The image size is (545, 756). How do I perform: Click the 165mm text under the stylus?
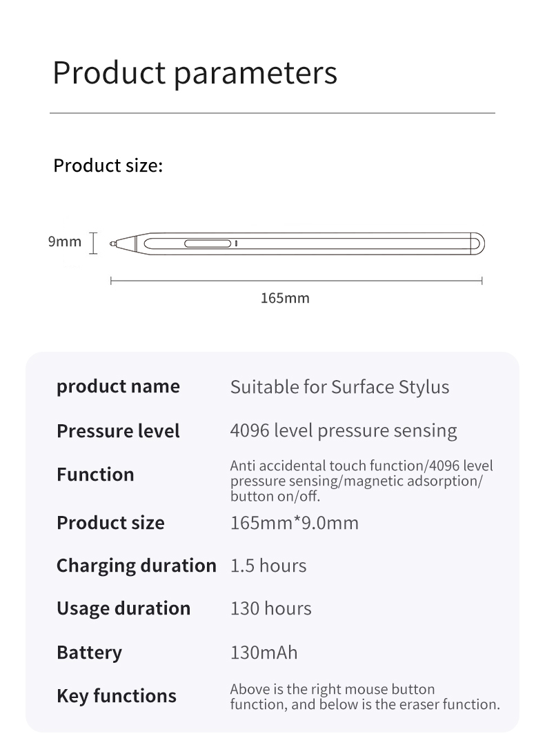click(x=285, y=298)
